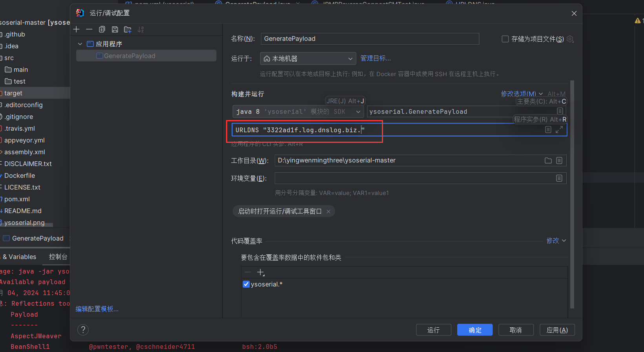The height and width of the screenshot is (352, 644).
Task: Copy the selected configuration
Action: tap(102, 29)
